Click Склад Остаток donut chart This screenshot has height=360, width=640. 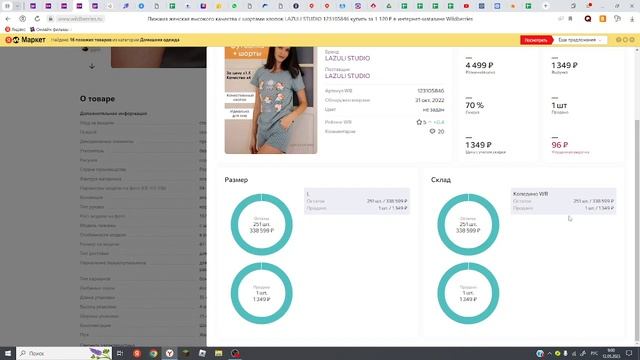pos(468,224)
